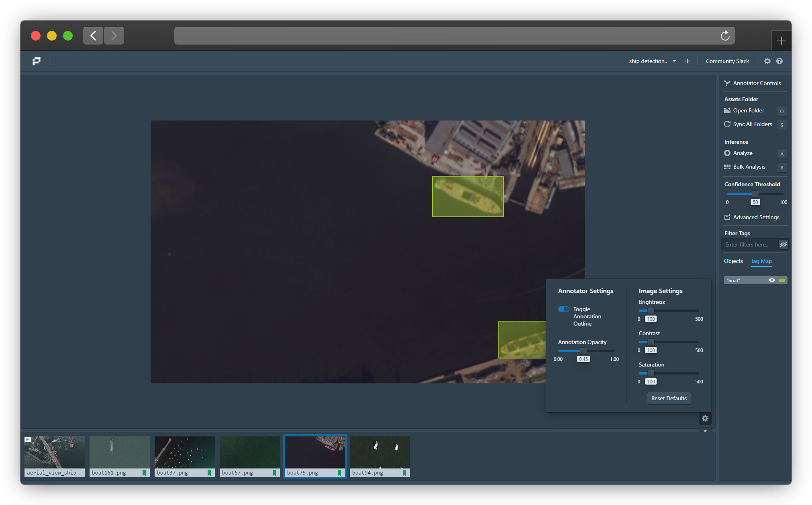This screenshot has height=505, width=812.
Task: Click the Brightness value 100
Action: tap(651, 319)
